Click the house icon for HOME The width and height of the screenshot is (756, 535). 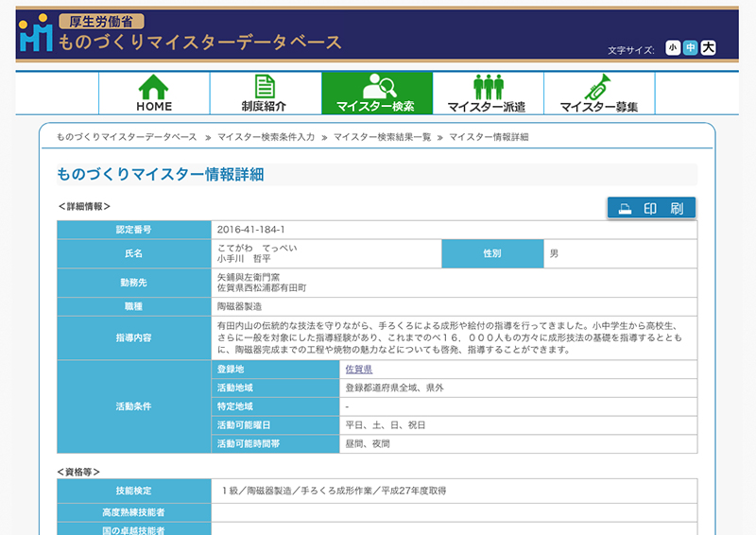click(154, 86)
